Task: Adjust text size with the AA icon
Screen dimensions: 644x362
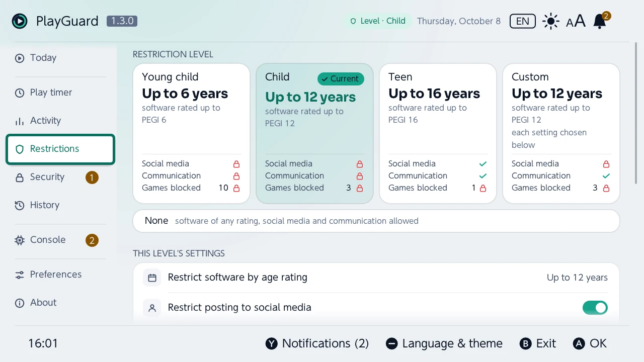Action: click(x=576, y=21)
